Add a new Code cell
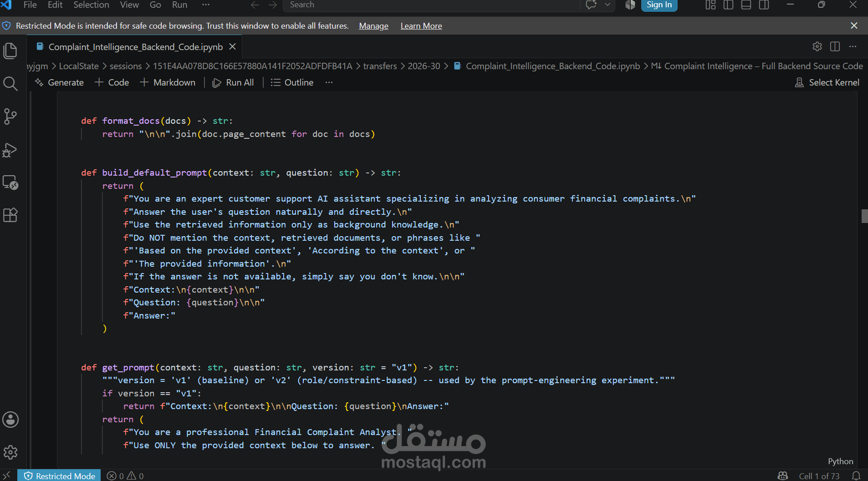Viewport: 868px width, 481px height. [x=112, y=82]
